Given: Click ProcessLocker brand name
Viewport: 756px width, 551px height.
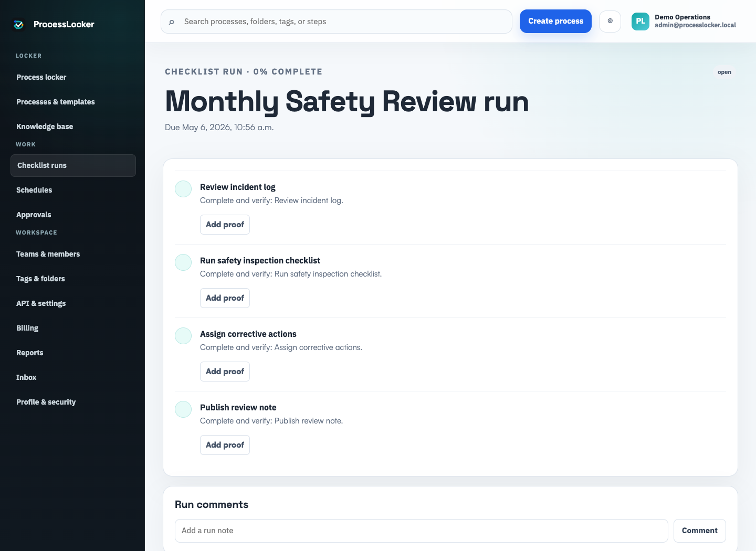Looking at the screenshot, I should (64, 24).
